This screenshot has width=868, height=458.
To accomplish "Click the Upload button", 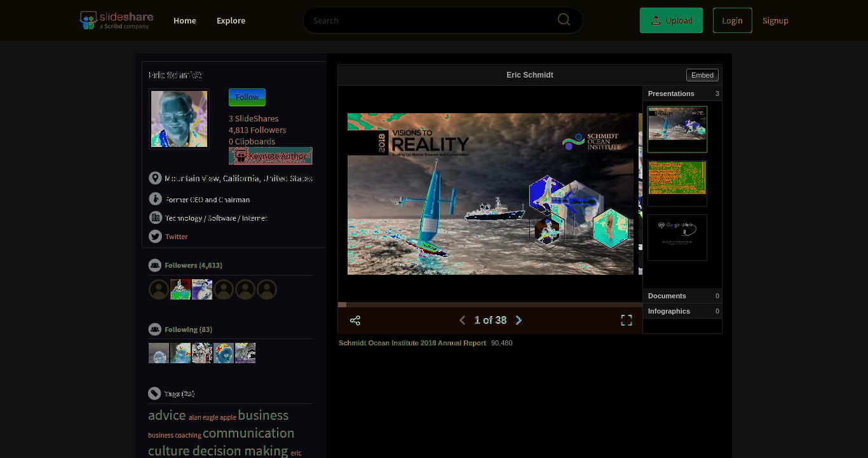I will (671, 20).
